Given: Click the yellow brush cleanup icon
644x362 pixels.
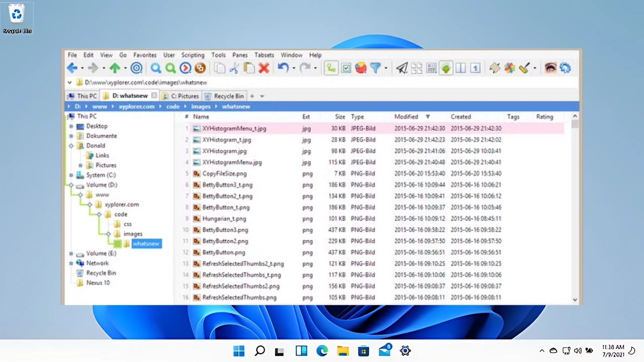Looking at the screenshot, I should 524,68.
